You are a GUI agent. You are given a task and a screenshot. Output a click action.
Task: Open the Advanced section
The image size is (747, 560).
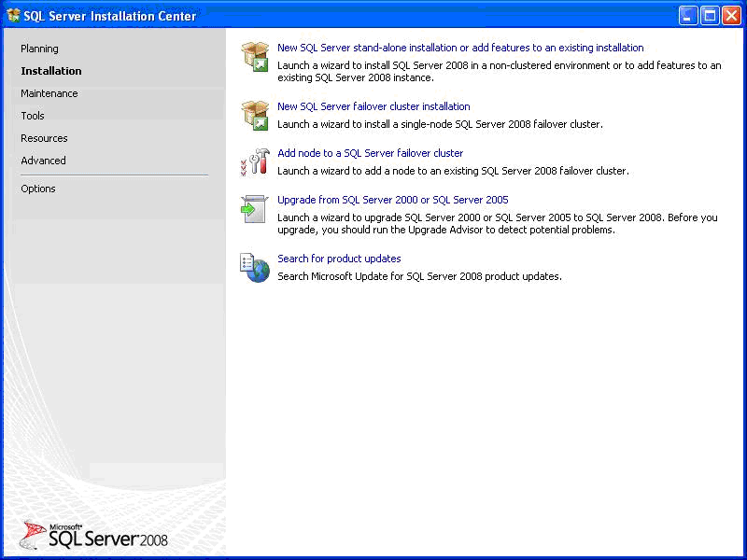[43, 161]
